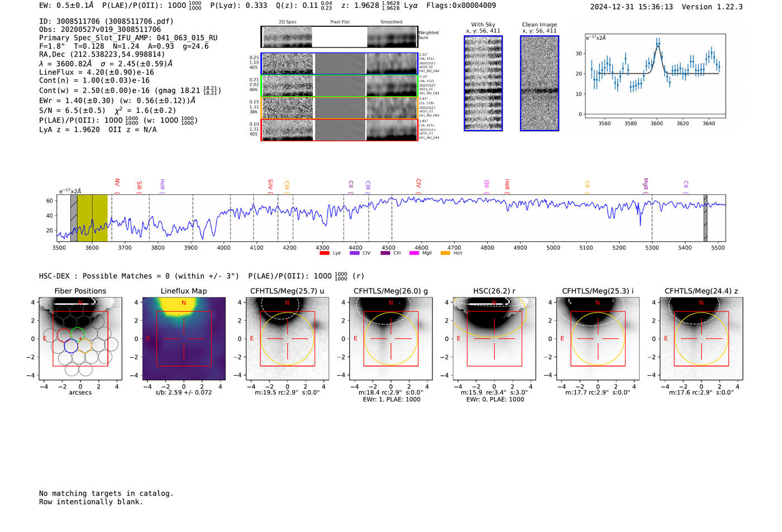This screenshot has height=532, width=782.
Task: Select the red-framed fiber 2D spectrum row
Action: click(x=340, y=130)
